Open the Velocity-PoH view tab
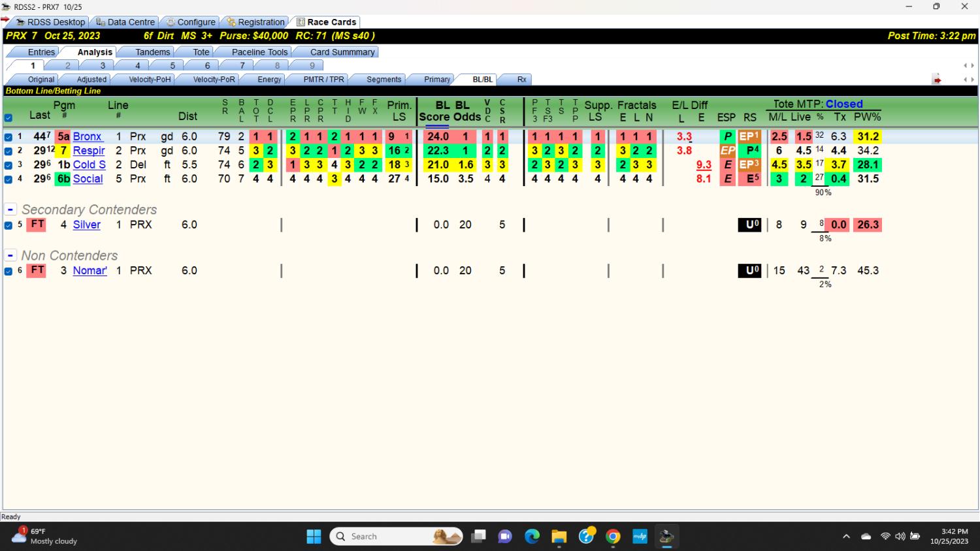This screenshot has height=551, width=980. [150, 80]
